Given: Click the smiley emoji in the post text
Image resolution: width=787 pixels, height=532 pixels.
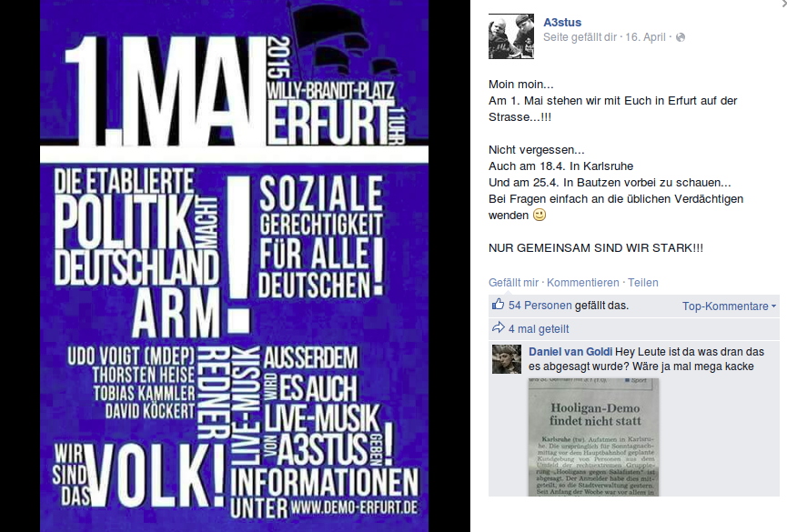Looking at the screenshot, I should (x=539, y=216).
